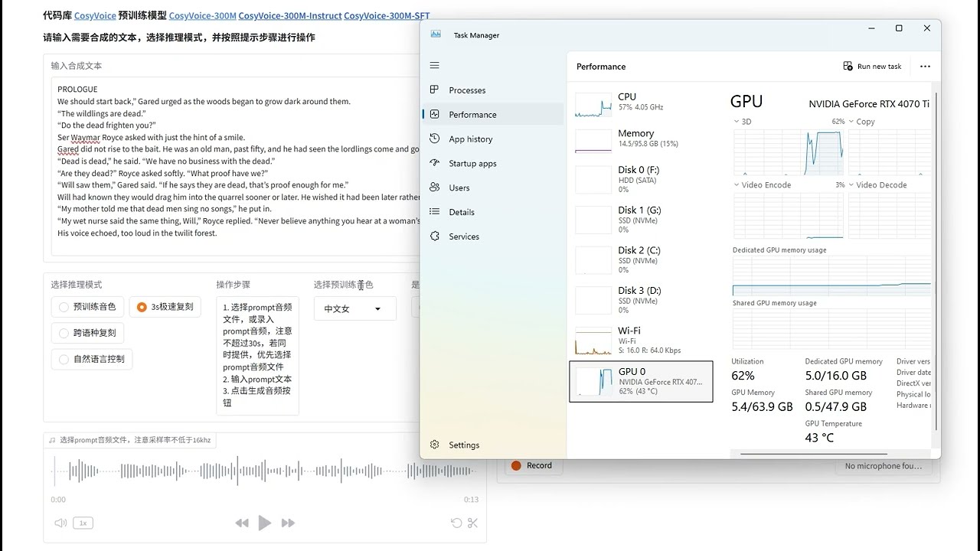Go to the Users tab
Screen dimensions: 980x551
tap(493, 187)
